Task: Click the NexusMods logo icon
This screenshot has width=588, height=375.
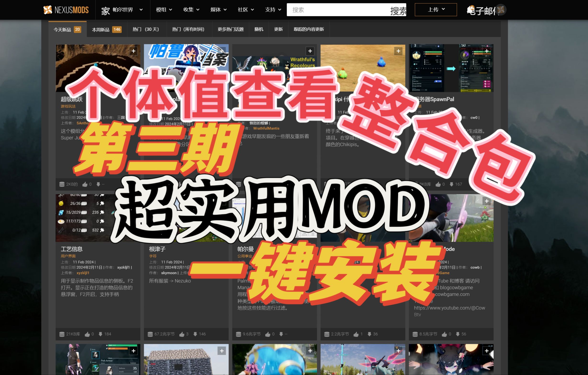Action: (x=48, y=10)
